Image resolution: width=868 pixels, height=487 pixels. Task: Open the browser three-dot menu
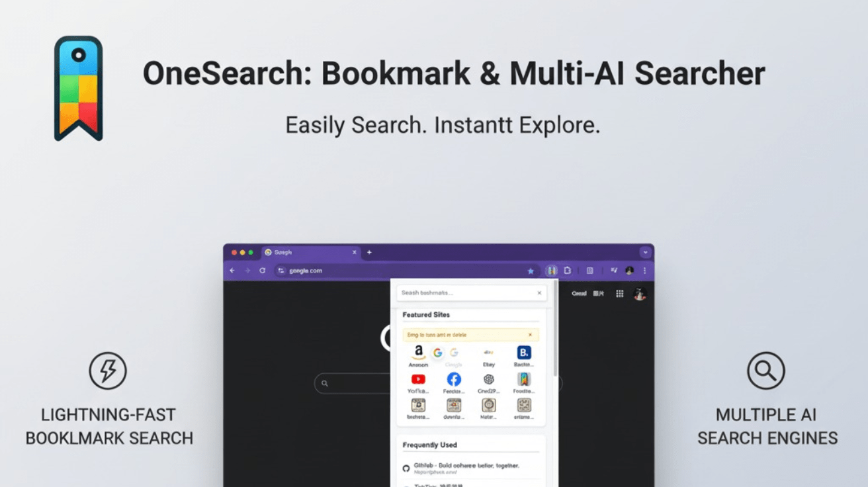[x=645, y=271]
